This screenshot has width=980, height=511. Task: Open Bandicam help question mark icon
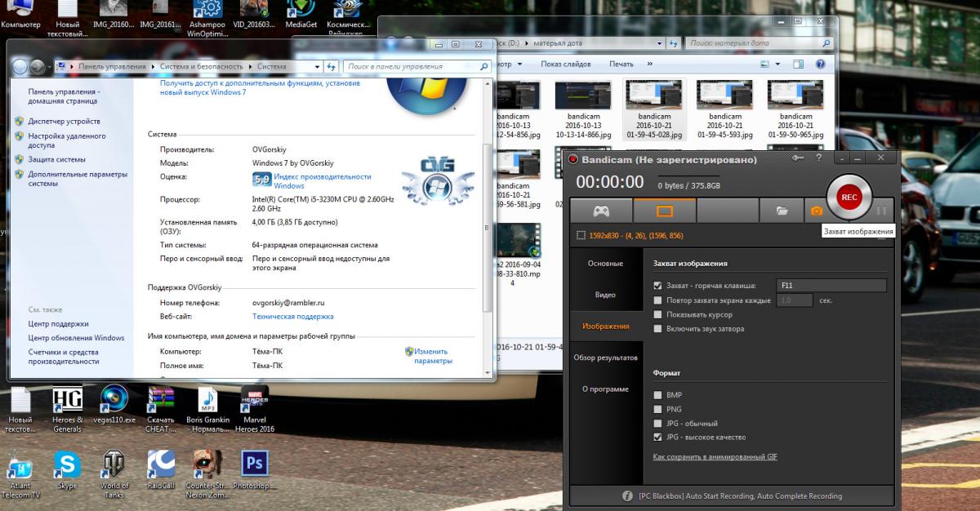[x=818, y=158]
